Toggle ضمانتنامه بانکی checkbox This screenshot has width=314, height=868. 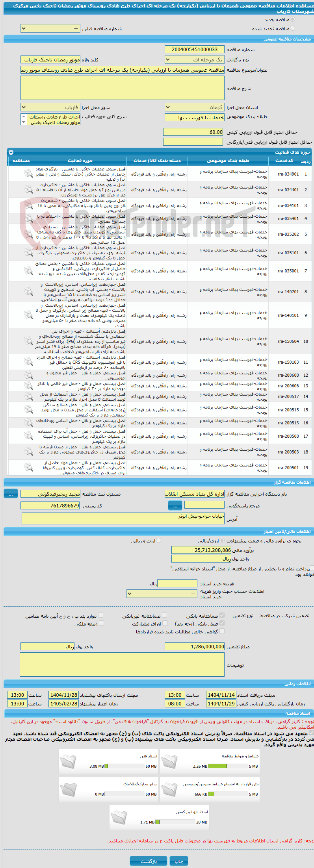[222, 615]
